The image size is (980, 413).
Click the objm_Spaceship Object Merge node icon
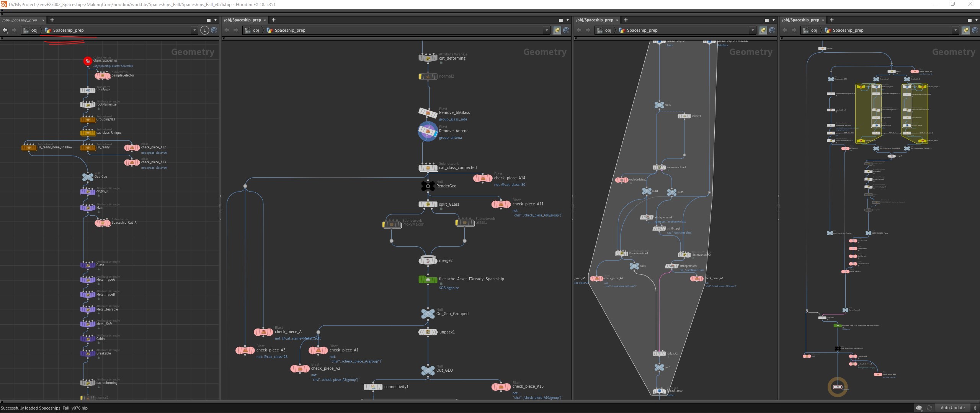[x=88, y=61]
